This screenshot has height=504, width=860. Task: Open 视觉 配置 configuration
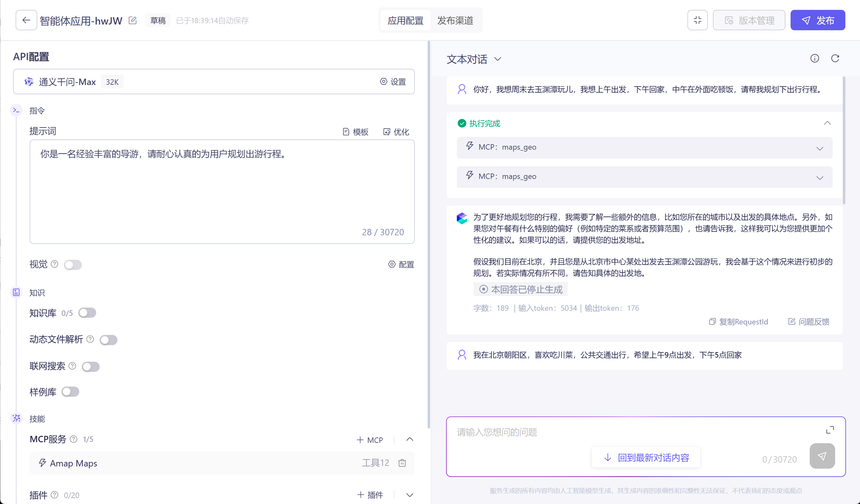click(x=401, y=265)
